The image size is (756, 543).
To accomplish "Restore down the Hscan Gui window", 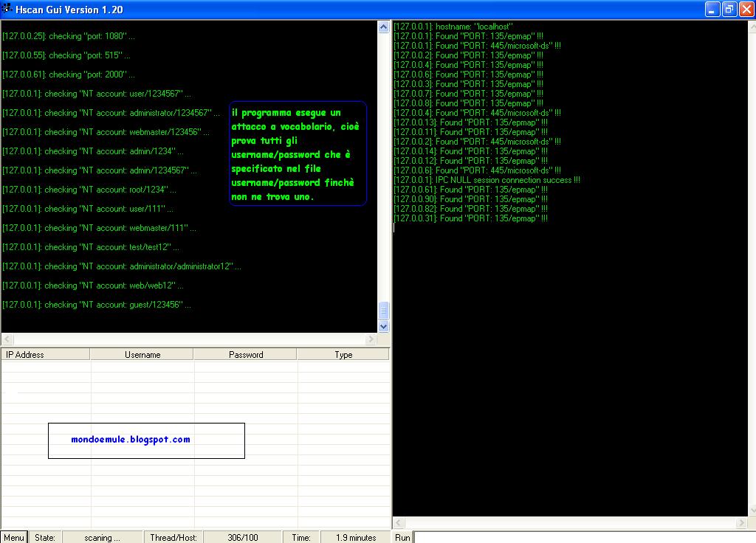I will point(729,9).
